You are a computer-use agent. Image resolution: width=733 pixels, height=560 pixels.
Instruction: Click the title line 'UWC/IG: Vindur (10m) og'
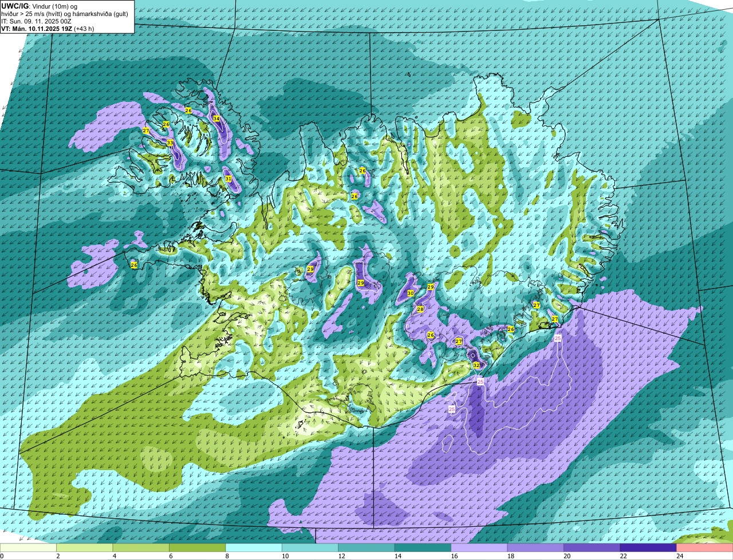(x=39, y=6)
